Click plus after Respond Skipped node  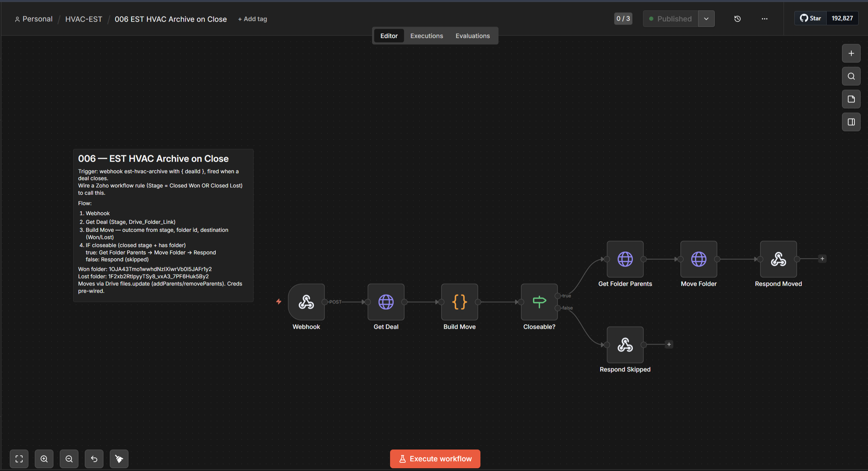(669, 344)
